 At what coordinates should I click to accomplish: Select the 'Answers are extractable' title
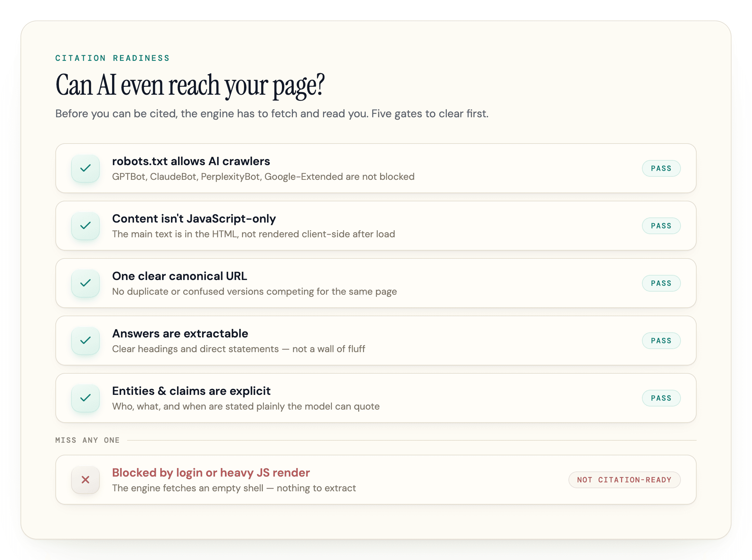180,333
